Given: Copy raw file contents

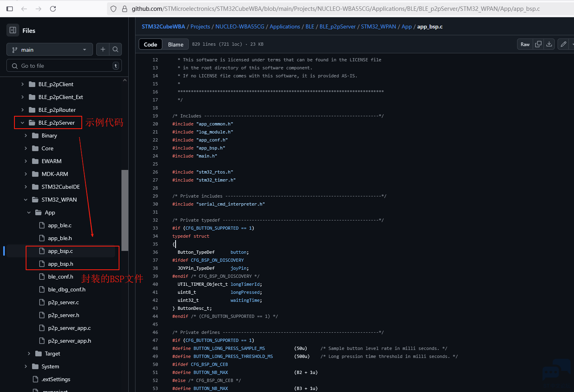Looking at the screenshot, I should coord(538,44).
